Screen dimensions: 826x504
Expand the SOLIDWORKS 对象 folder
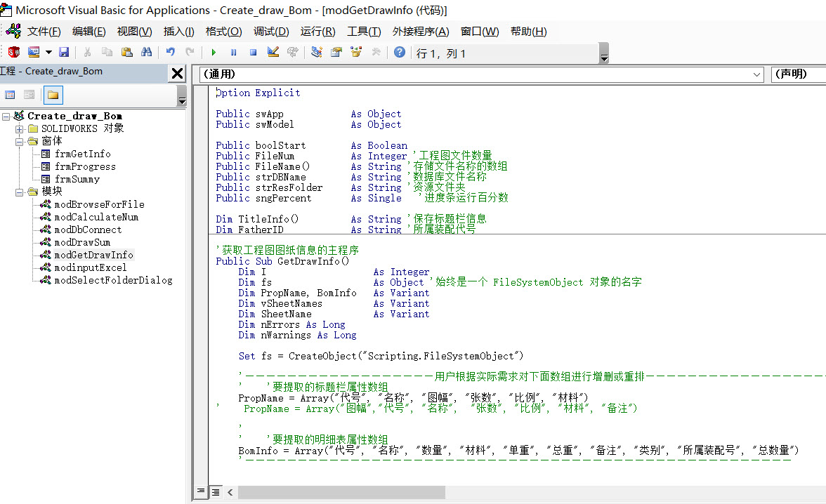[x=19, y=129]
